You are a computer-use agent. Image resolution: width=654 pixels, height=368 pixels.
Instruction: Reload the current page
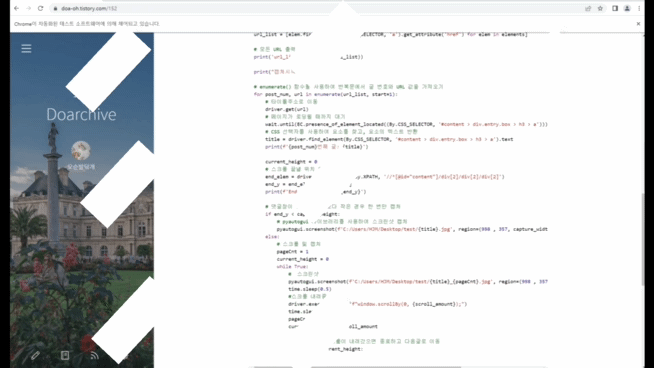pos(40,8)
